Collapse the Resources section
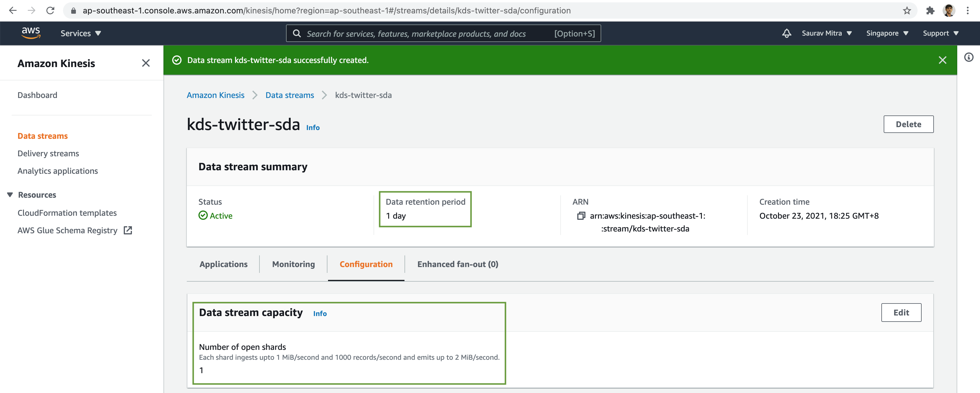The height and width of the screenshot is (393, 980). [10, 194]
